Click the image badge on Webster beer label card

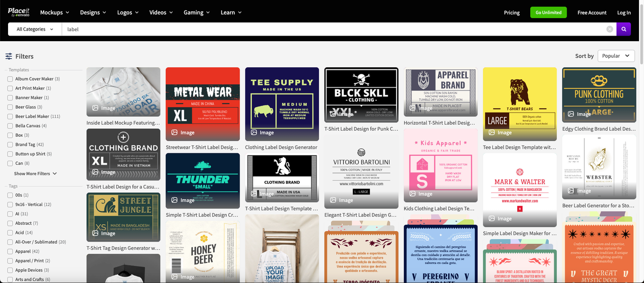pyautogui.click(x=580, y=191)
